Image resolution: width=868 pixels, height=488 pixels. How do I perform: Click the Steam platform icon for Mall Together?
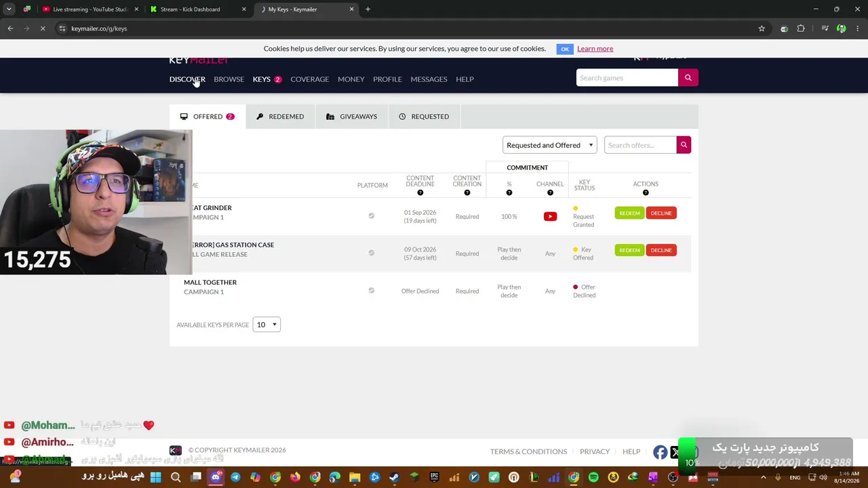372,291
